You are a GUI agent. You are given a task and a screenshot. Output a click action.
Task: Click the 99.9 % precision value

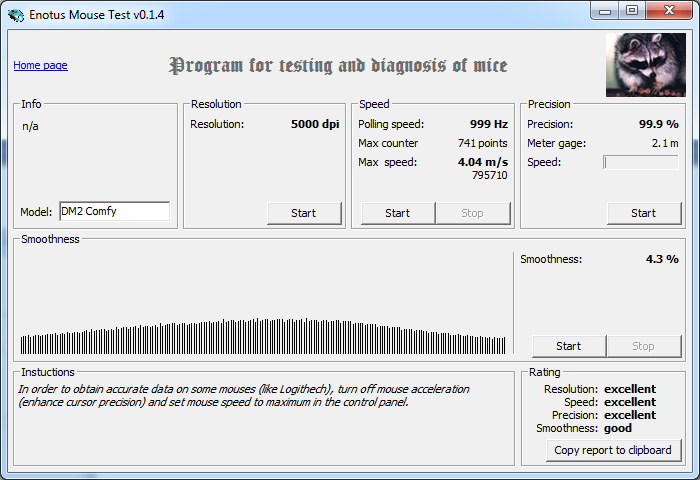[658, 124]
